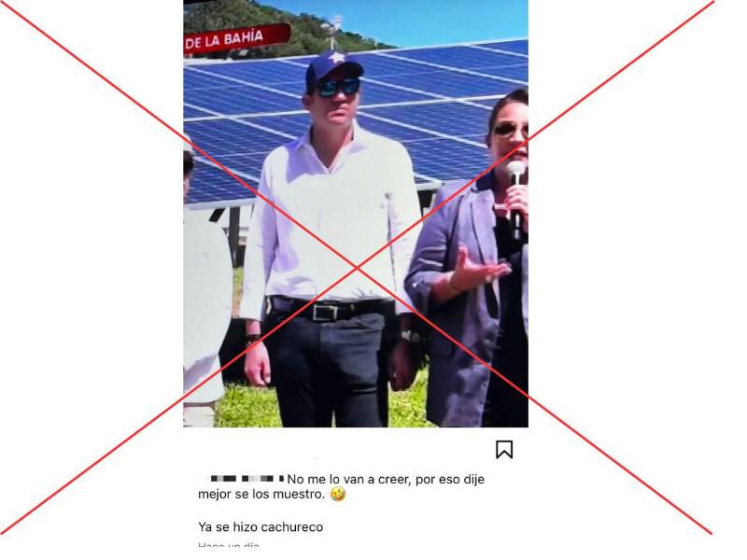
Task: Click the woman's gesturing open hand
Action: click(476, 272)
